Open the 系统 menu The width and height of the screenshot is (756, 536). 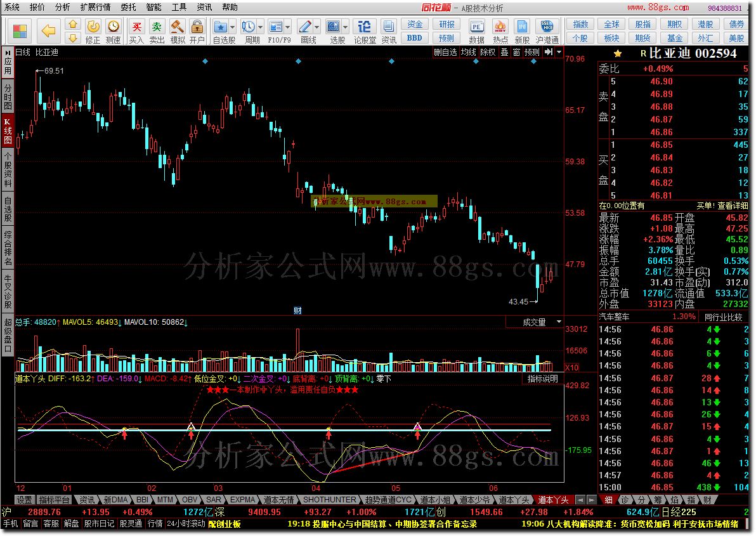(13, 7)
